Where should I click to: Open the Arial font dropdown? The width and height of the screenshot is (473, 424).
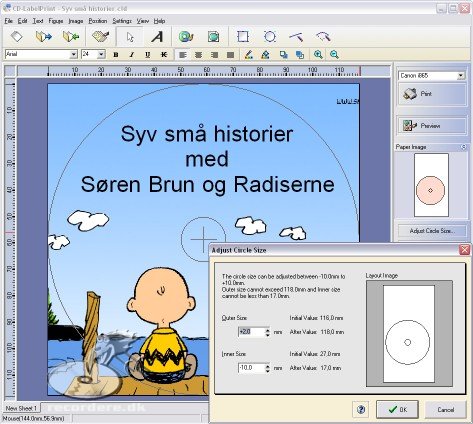[x=74, y=54]
